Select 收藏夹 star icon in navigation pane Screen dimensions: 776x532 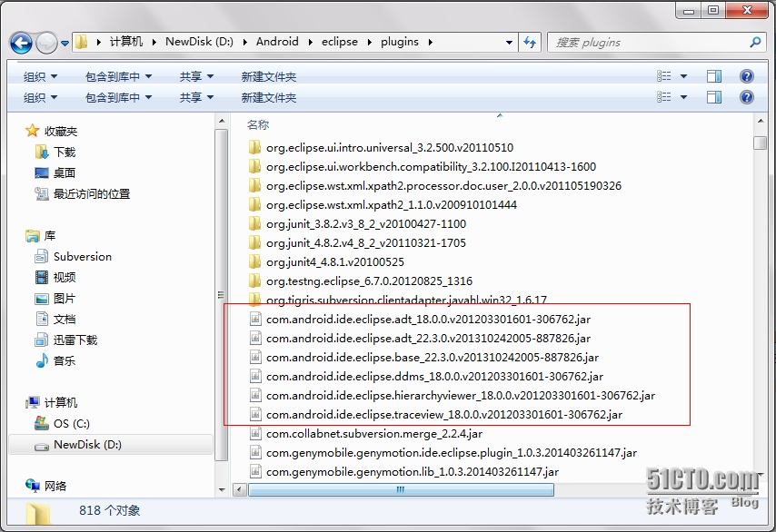click(x=32, y=131)
